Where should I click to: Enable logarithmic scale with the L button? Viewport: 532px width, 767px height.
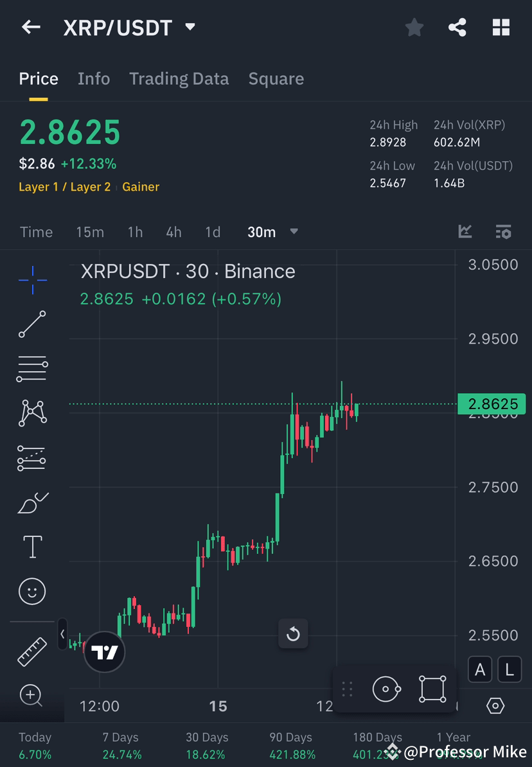coord(509,669)
